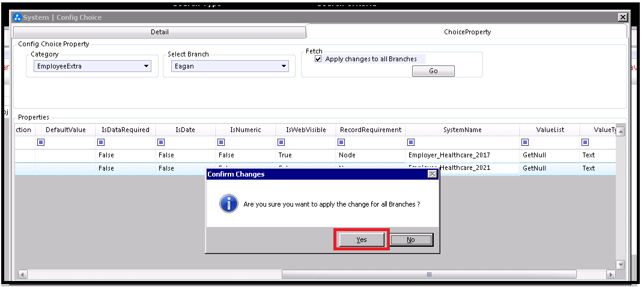Click Text value in the Employer_Healthcare_2021 row
This screenshot has width=644, height=287.
(x=598, y=168)
